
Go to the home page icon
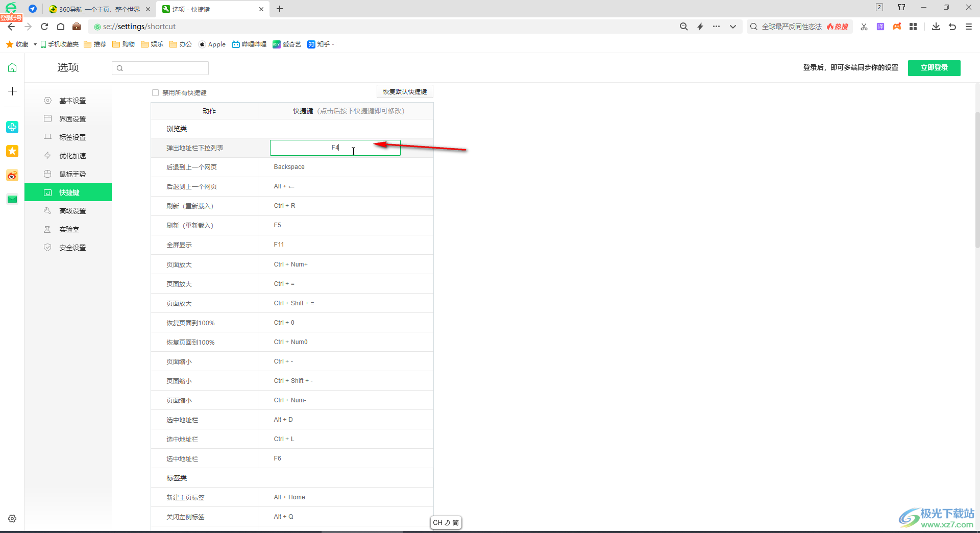[x=61, y=27]
